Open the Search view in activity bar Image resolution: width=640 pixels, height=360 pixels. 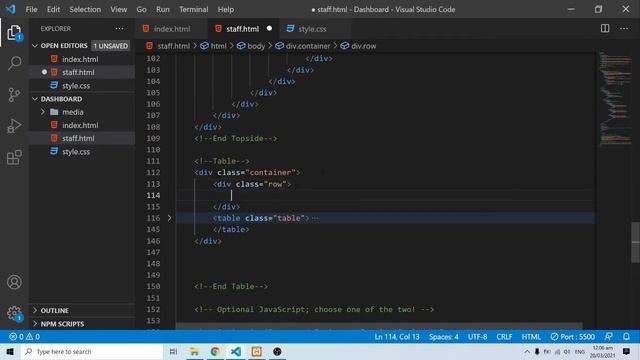coord(14,63)
